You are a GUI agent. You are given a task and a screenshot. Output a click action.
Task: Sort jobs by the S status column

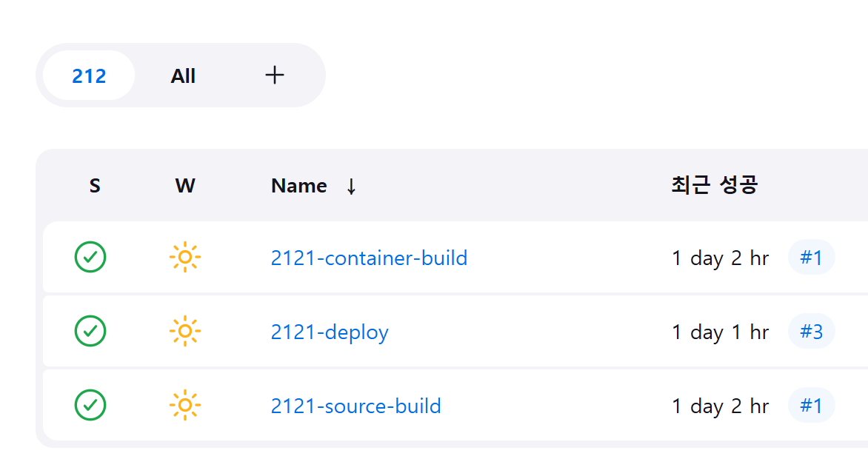[x=95, y=186]
